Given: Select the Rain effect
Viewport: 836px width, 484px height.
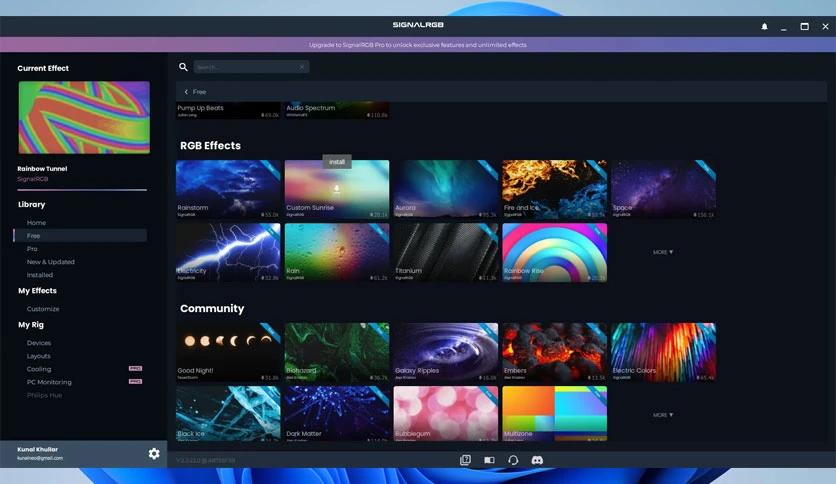Looking at the screenshot, I should click(337, 253).
